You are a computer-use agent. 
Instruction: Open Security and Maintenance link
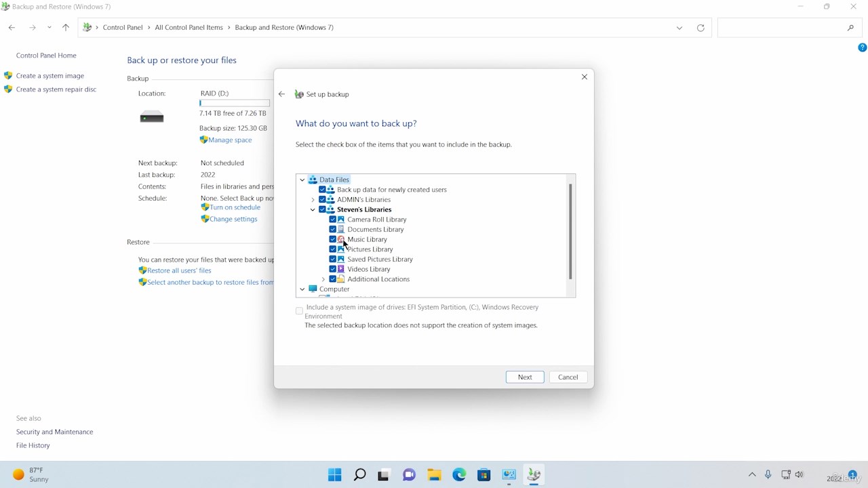[54, 432]
